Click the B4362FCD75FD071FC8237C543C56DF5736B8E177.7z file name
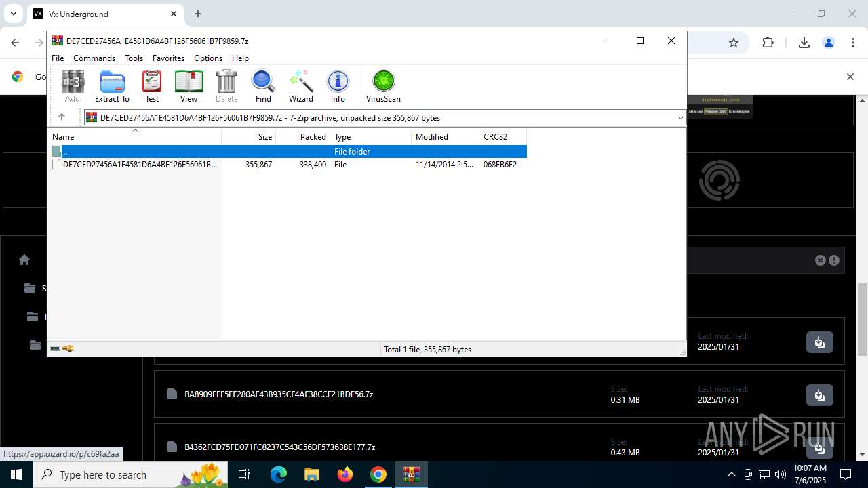 pos(279,447)
